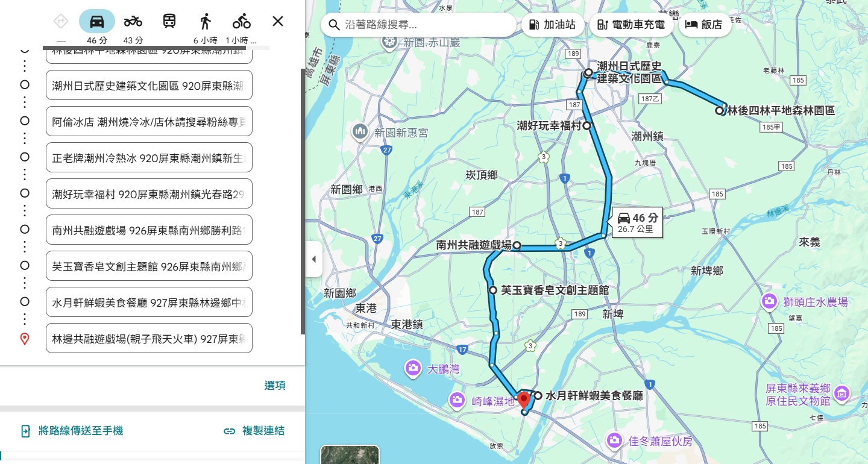This screenshot has width=868, height=464.
Task: Open route options (選項)
Action: 275,386
